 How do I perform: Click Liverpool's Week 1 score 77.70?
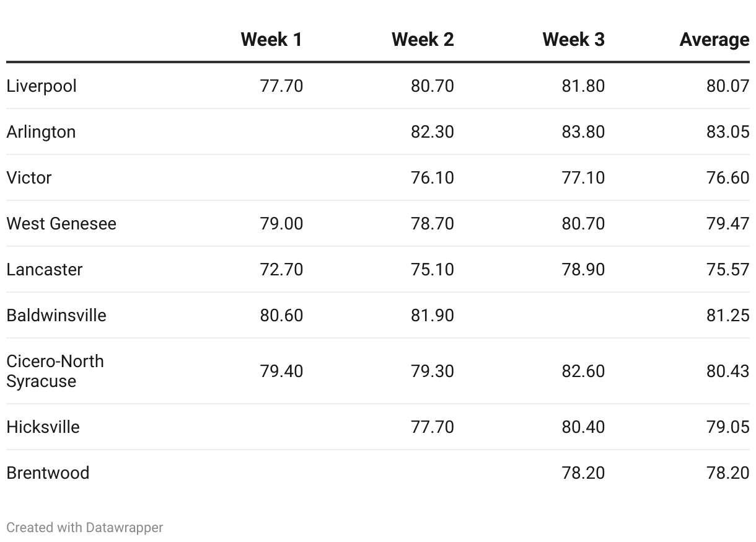click(x=281, y=86)
